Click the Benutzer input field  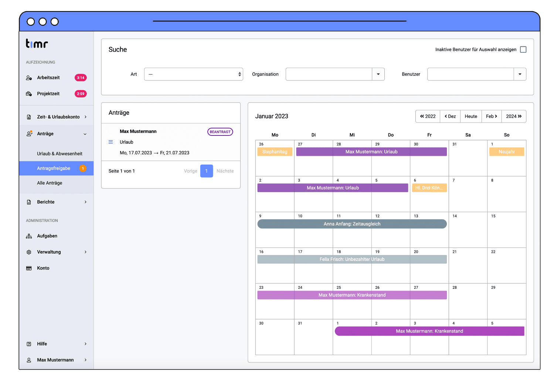[470, 74]
